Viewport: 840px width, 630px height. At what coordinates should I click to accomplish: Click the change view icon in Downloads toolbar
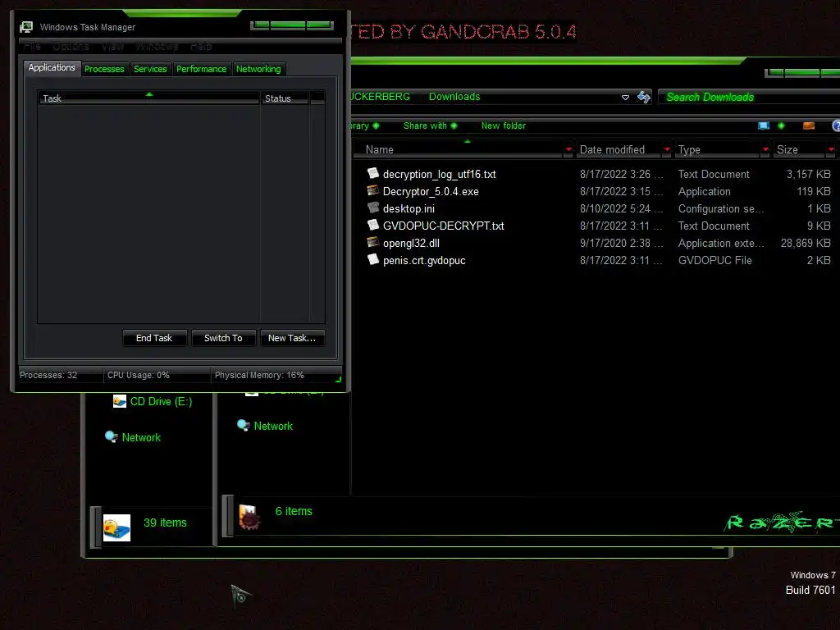pos(764,126)
